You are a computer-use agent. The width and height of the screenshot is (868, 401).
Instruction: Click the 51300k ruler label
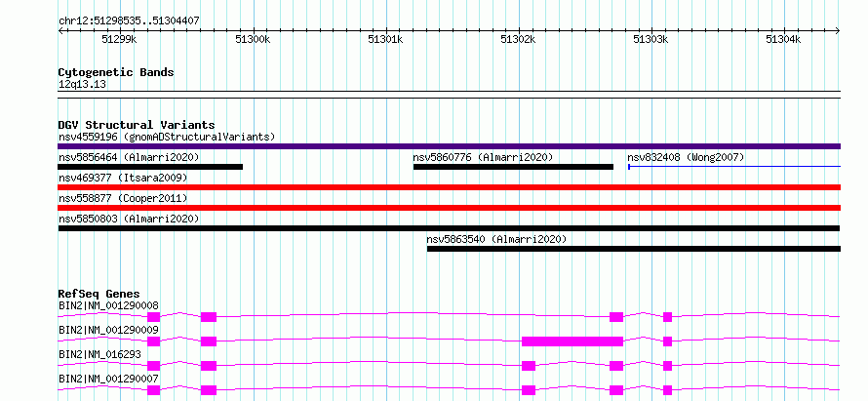pyautogui.click(x=253, y=39)
